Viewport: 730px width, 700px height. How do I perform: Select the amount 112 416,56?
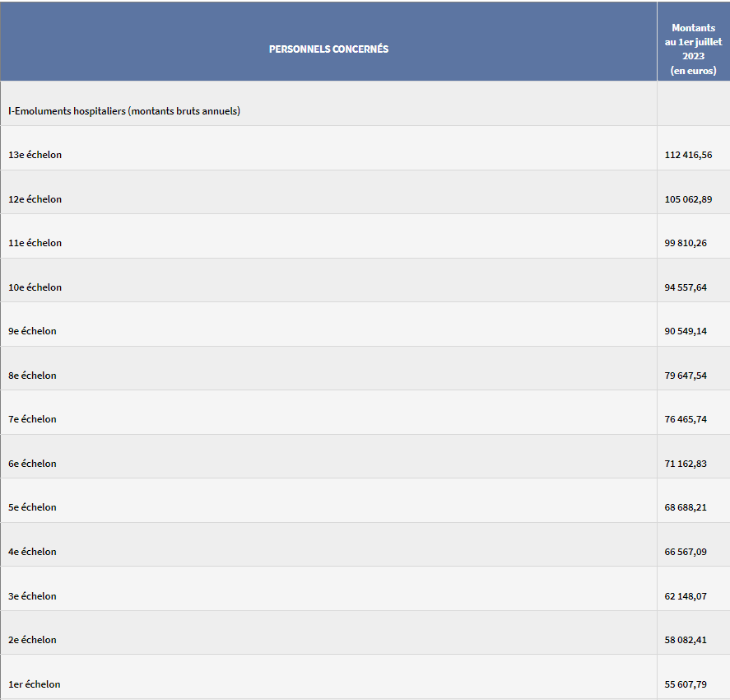pyautogui.click(x=688, y=155)
